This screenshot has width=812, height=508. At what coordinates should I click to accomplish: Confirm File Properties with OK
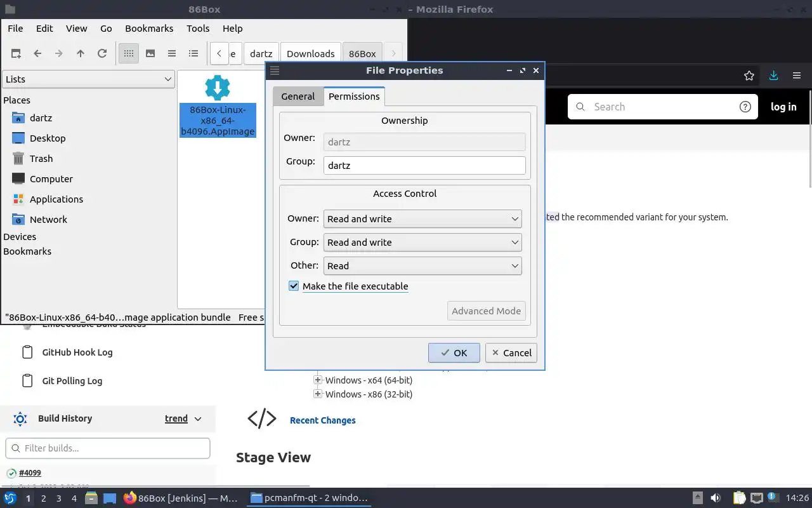pos(454,353)
